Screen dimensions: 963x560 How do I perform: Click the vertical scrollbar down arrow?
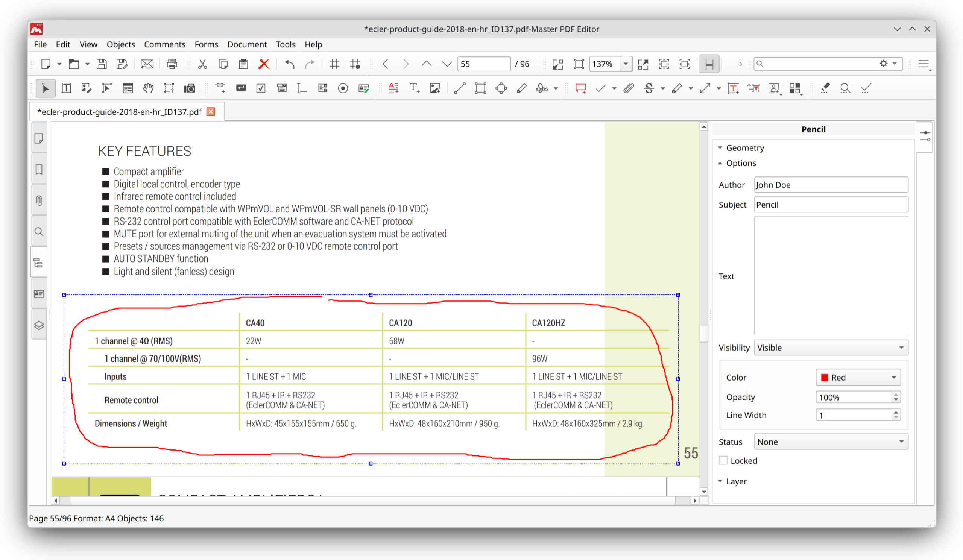tap(704, 492)
